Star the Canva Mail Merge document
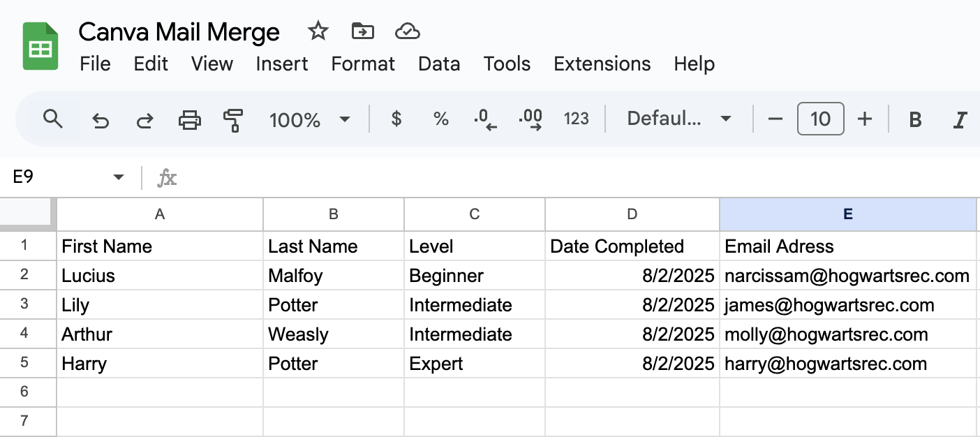Viewport: 980px width, 437px height. pyautogui.click(x=318, y=31)
